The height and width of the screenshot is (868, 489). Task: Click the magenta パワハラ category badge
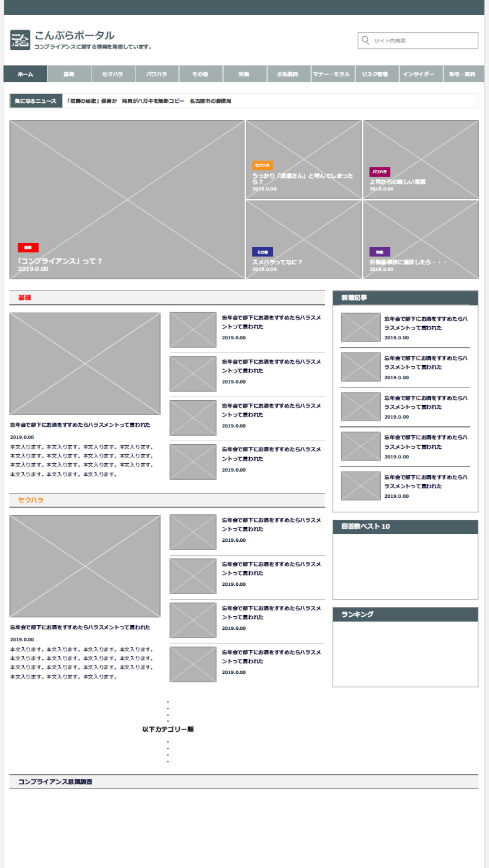coord(379,172)
